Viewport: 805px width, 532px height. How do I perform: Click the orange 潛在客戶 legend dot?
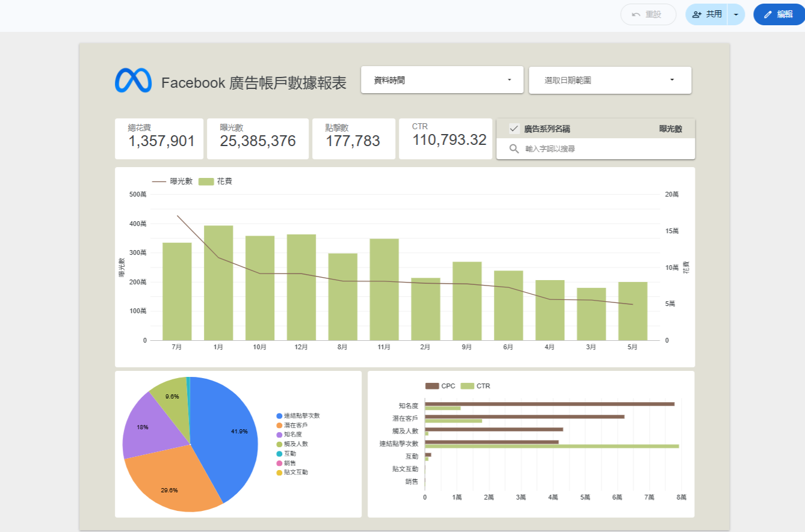tap(279, 425)
